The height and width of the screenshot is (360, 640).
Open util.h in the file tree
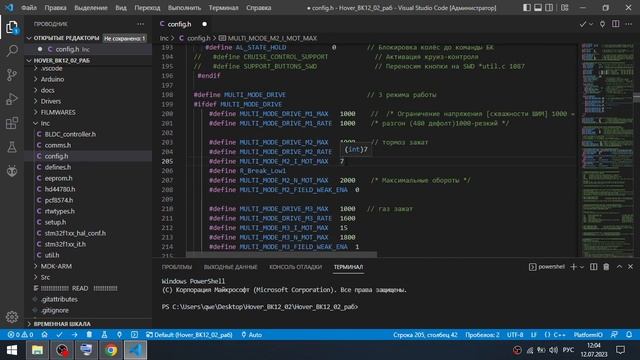pos(52,255)
